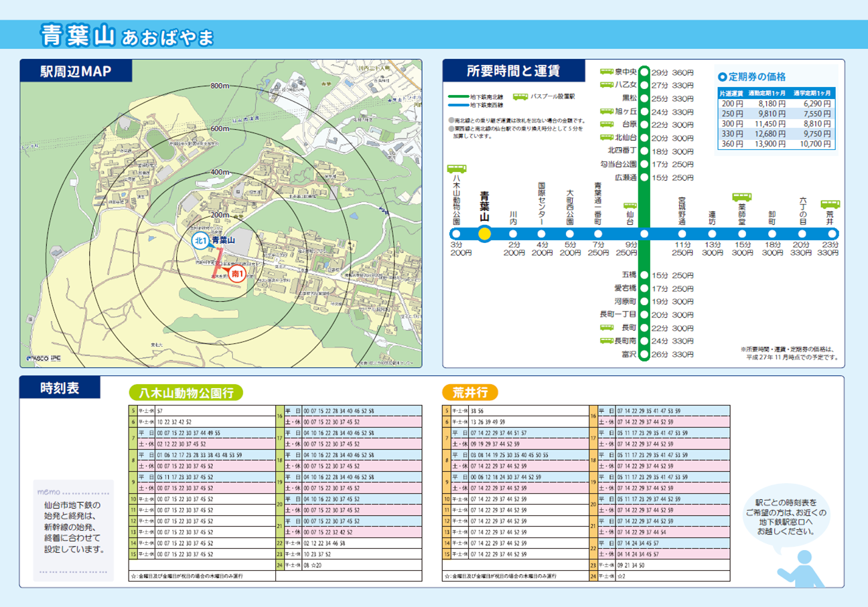Click the 通学定期1ヶ月 column header
The height and width of the screenshot is (607, 868).
point(812,93)
